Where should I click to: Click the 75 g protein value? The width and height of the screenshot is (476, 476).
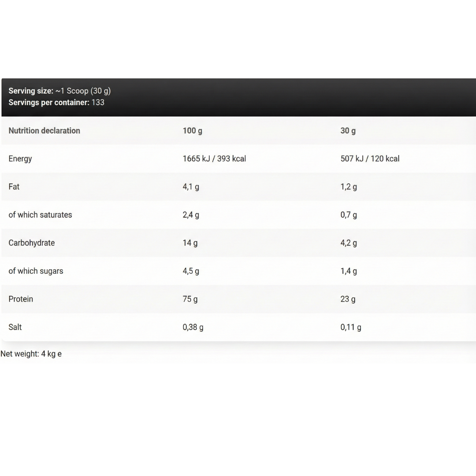[190, 299]
